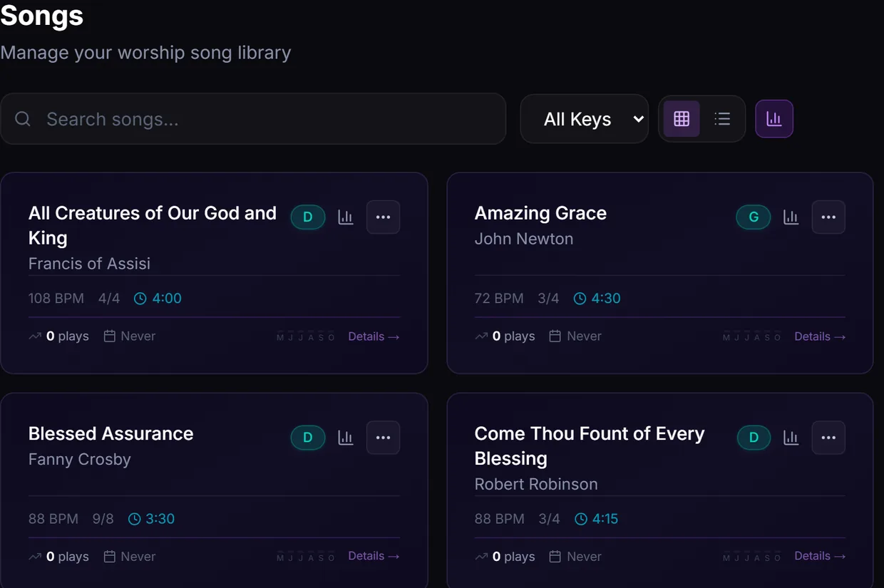Image resolution: width=884 pixels, height=588 pixels.
Task: Click monthly sparkline on Blessed Assurance card
Action: pyautogui.click(x=306, y=555)
